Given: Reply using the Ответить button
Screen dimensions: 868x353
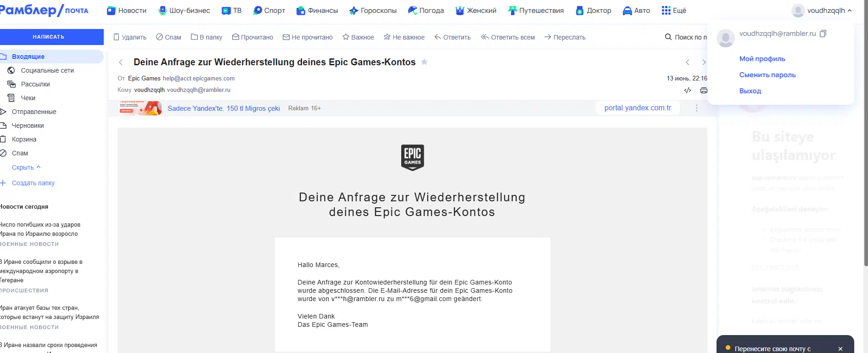Looking at the screenshot, I should (453, 37).
